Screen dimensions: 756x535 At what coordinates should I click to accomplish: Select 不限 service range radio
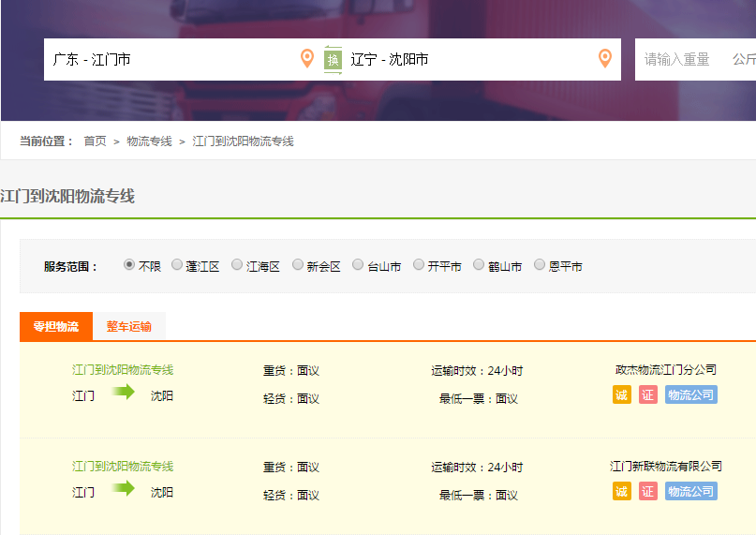pyautogui.click(x=128, y=264)
